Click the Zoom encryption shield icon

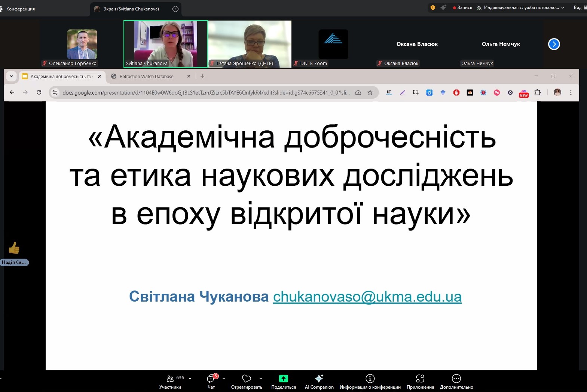[433, 7]
